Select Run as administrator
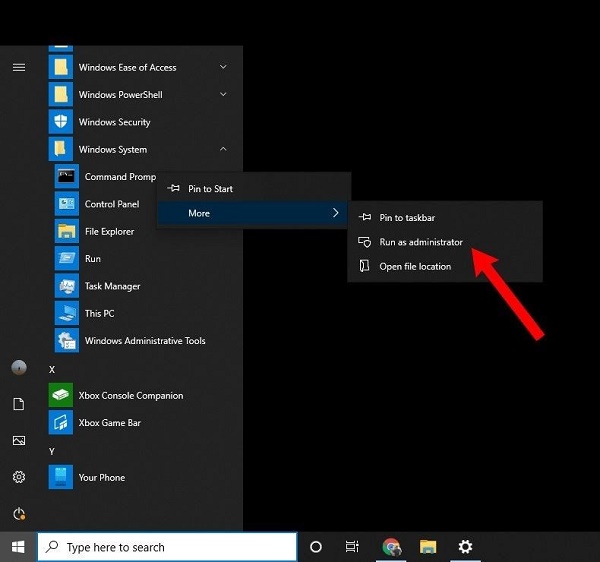 [x=420, y=242]
